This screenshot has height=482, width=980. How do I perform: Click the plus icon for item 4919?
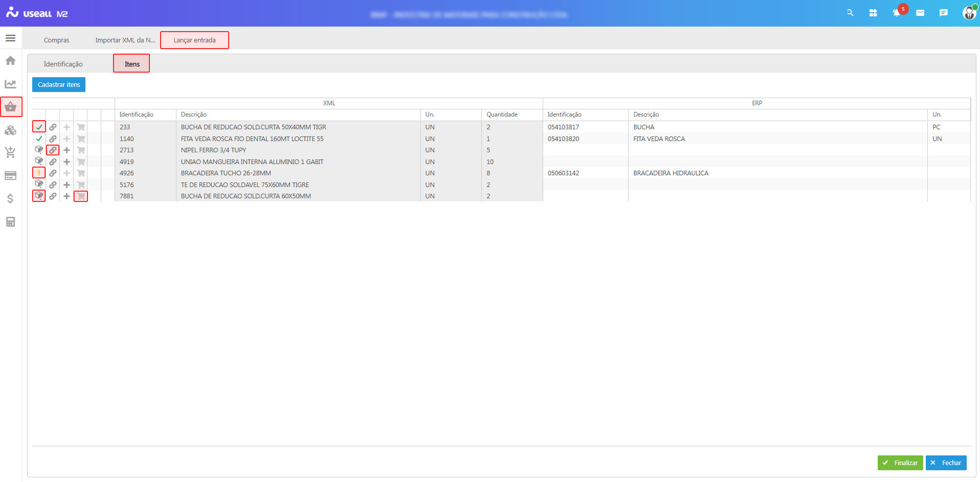66,162
